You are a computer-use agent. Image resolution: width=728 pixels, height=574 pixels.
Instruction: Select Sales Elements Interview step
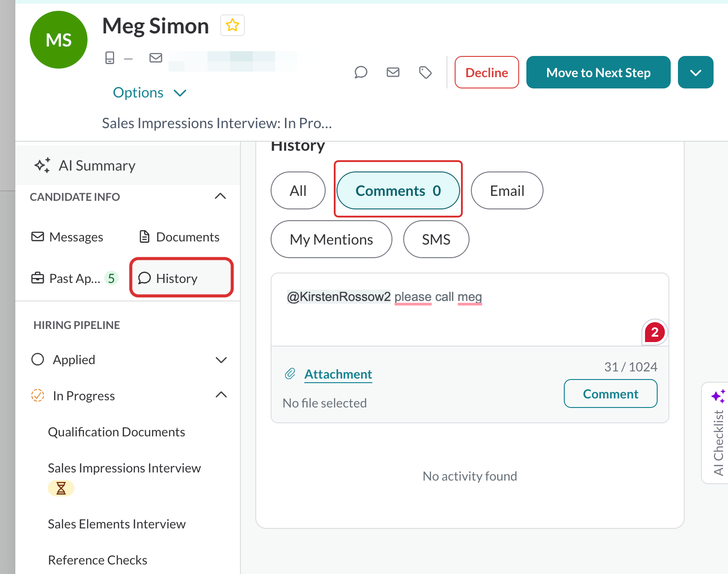tap(117, 524)
